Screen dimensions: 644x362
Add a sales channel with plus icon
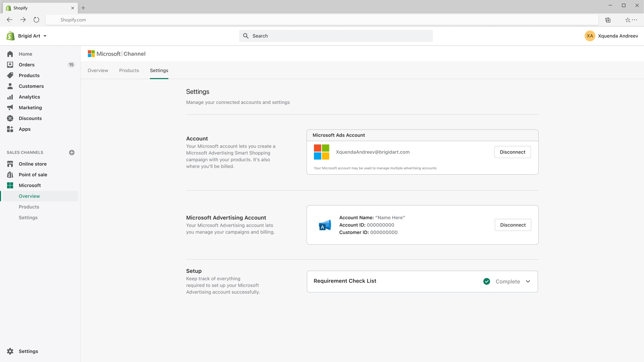(72, 153)
